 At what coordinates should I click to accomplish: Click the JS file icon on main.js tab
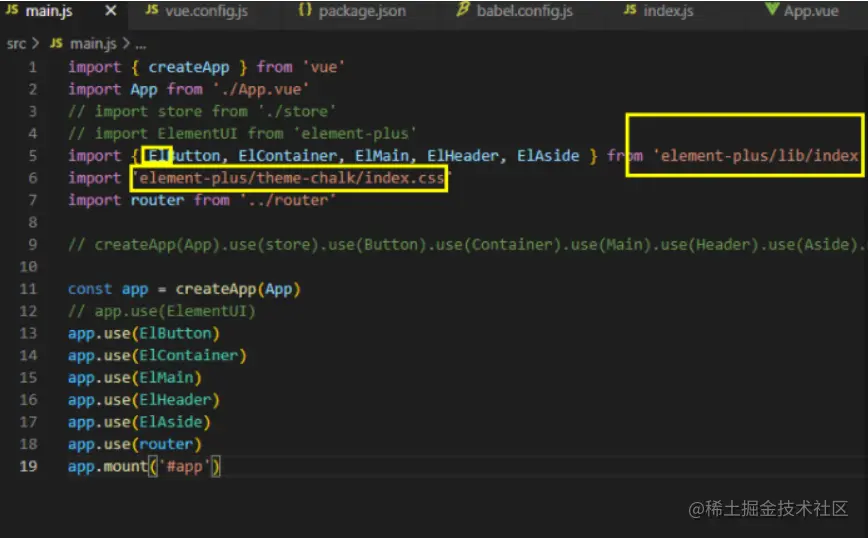12,9
